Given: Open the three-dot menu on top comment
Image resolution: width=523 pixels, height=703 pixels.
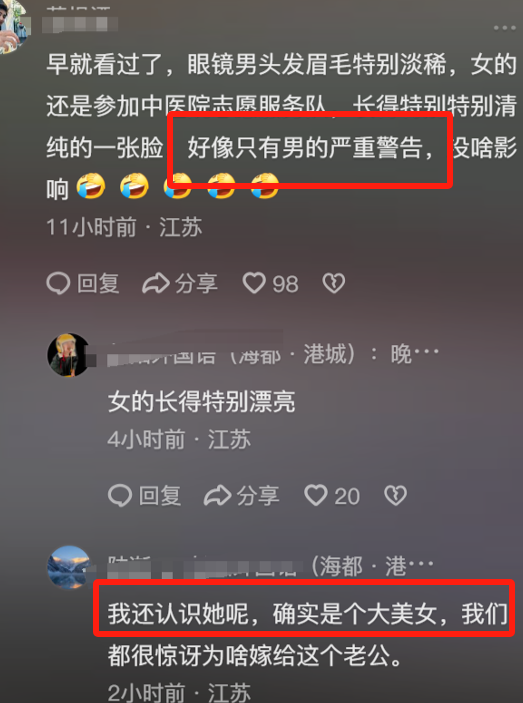Looking at the screenshot, I should [x=504, y=28].
